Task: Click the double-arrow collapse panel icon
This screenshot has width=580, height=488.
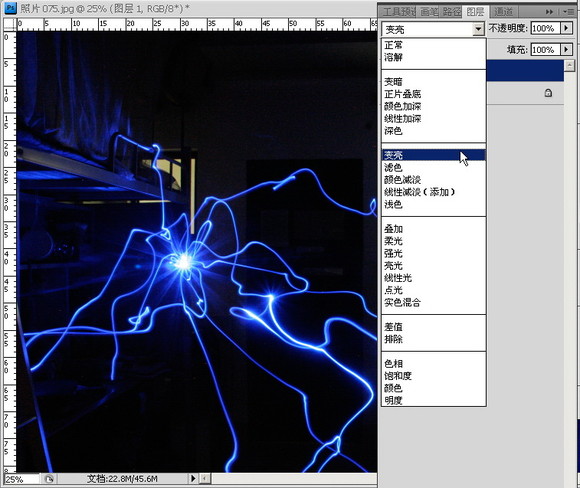Action: (x=549, y=12)
